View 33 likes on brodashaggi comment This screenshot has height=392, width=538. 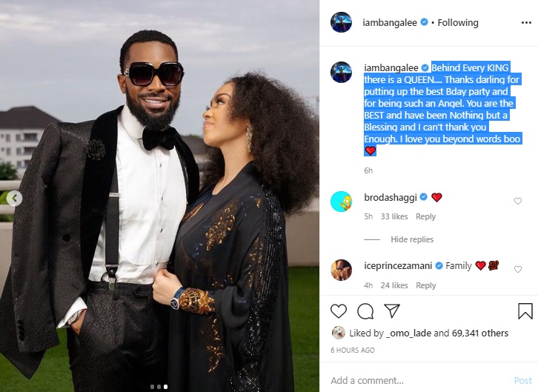394,217
